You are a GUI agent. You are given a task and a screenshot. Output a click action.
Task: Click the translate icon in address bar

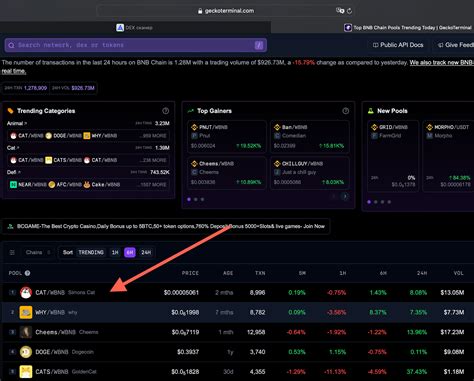pyautogui.click(x=340, y=11)
